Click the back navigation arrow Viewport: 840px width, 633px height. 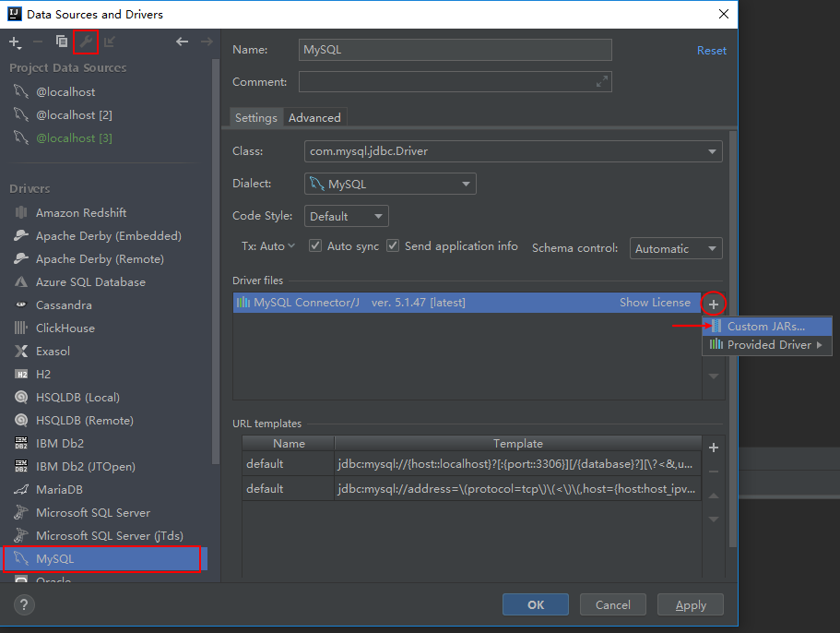tap(182, 41)
